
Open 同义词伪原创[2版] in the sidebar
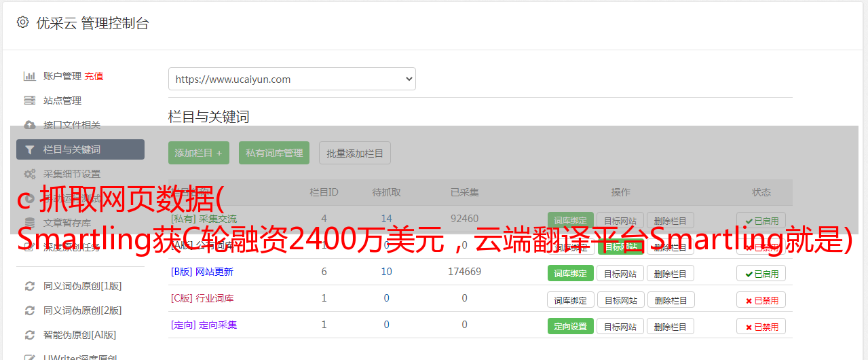click(83, 310)
